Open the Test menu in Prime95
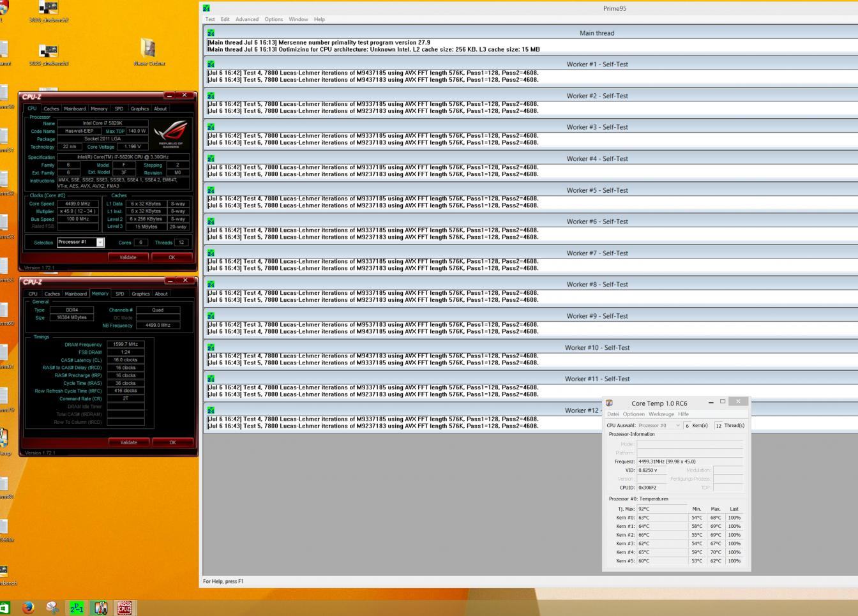This screenshot has height=616, width=858. tap(210, 19)
